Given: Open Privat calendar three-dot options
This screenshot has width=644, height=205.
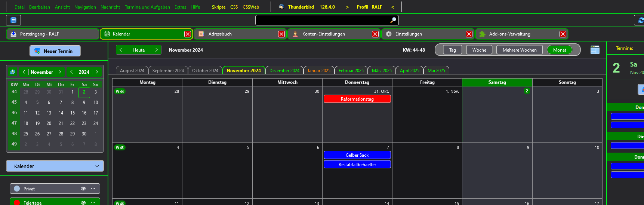Looking at the screenshot, I should point(93,189).
